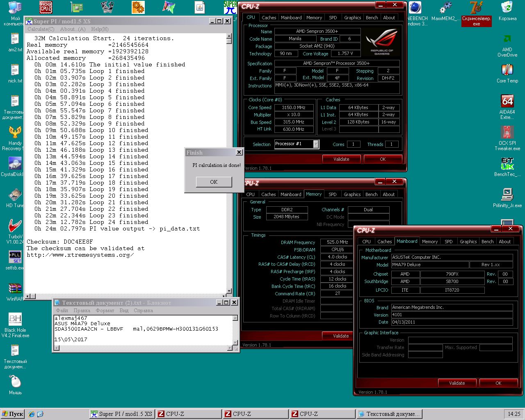Screen dimensions: 525x420
Task: Select the About tab in the middle CPU-Z window
Action: (388, 194)
